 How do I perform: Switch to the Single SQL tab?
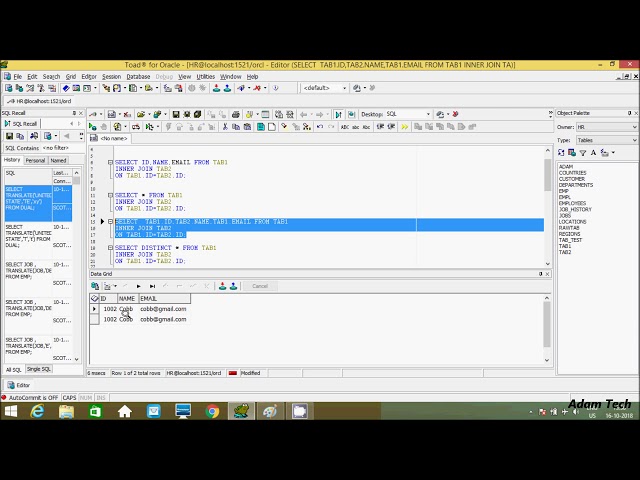click(x=39, y=369)
